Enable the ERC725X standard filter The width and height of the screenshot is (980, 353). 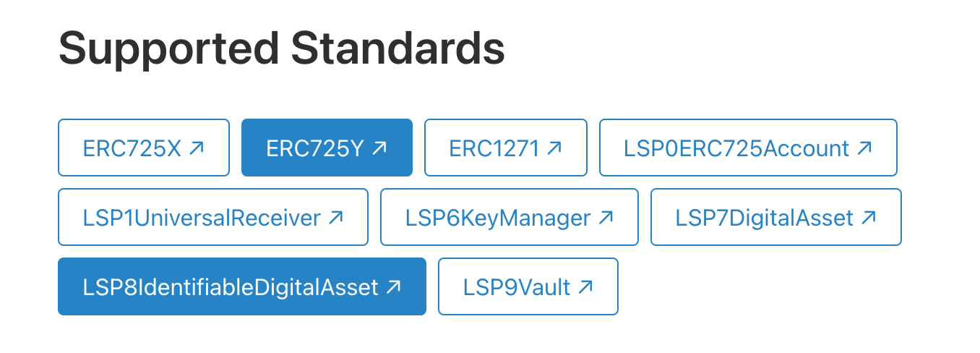pyautogui.click(x=132, y=148)
